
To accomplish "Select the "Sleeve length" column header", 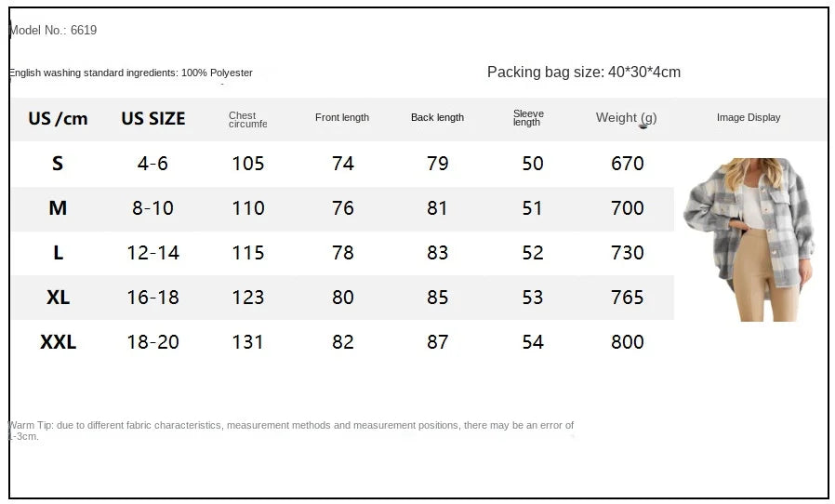I will click(x=528, y=118).
